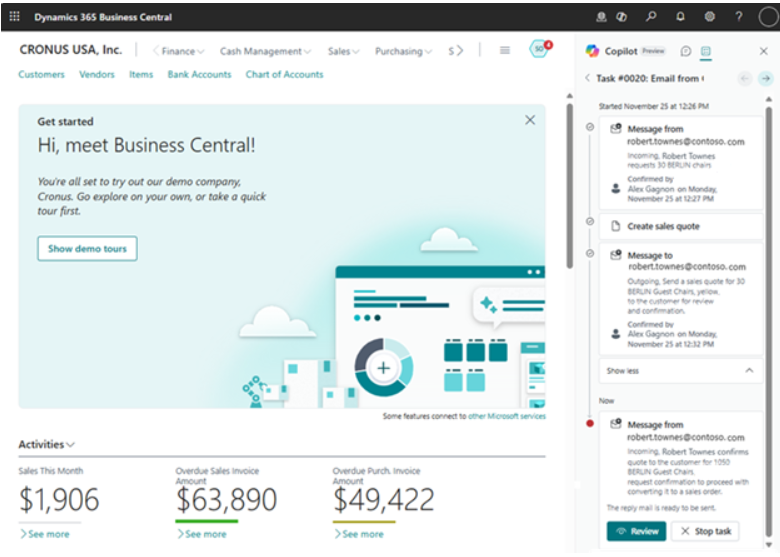Expand the Cash Management menu
Viewport: 780px width, 557px height.
(265, 51)
